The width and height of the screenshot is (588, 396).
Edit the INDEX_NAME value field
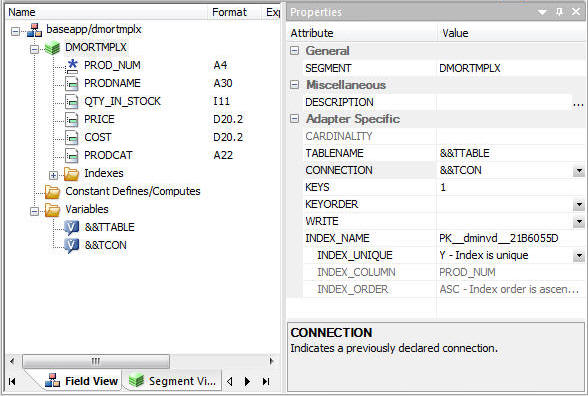tap(510, 238)
